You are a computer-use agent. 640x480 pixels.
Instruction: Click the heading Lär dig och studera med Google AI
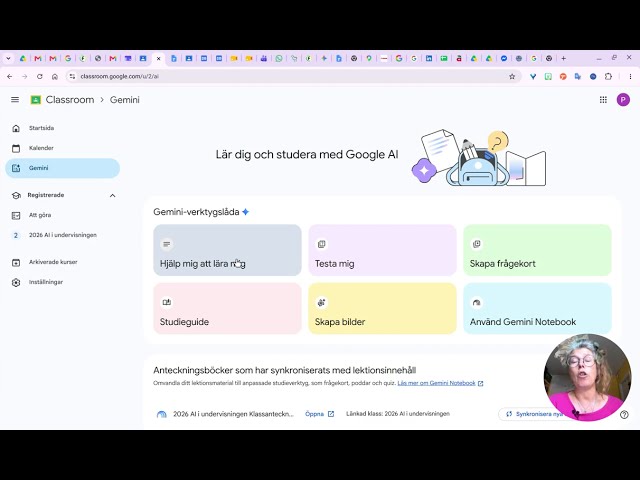[x=307, y=155]
